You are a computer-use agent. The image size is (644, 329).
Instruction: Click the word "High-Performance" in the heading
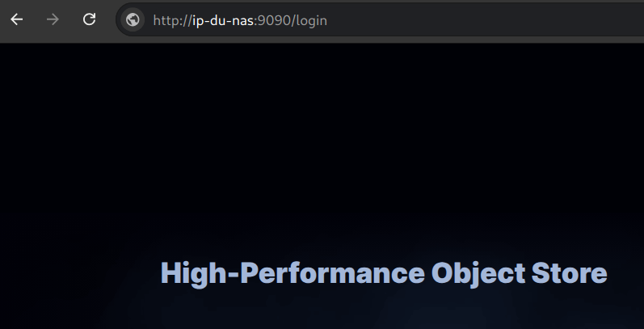point(293,274)
